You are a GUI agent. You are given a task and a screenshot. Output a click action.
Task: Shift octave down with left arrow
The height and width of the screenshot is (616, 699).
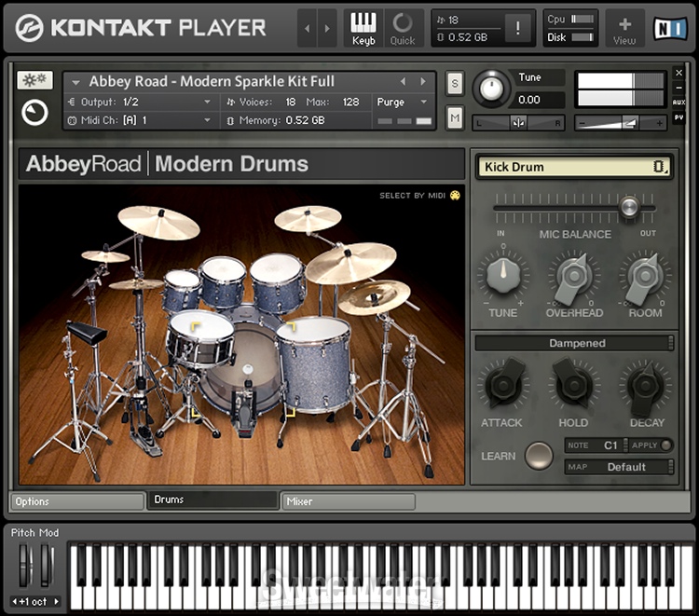15,601
